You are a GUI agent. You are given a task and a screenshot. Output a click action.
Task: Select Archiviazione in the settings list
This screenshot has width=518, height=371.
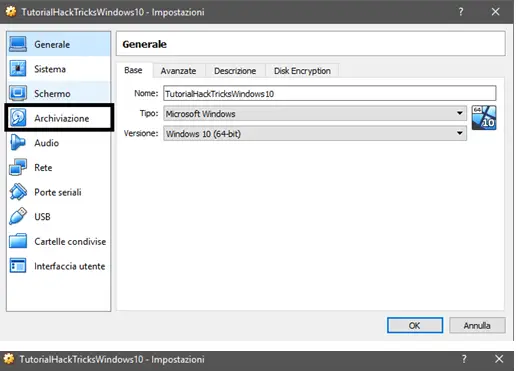tap(59, 118)
